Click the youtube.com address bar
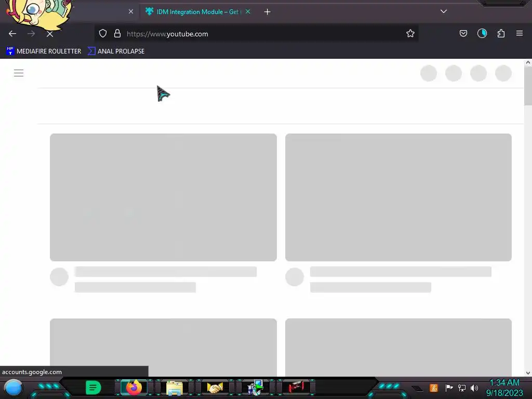Viewport: 532px width, 399px height. click(258, 34)
